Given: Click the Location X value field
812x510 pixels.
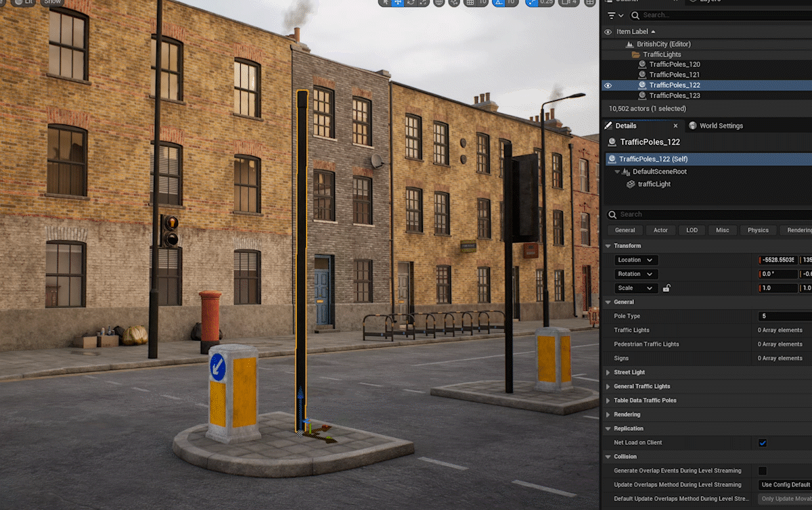Looking at the screenshot, I should tap(778, 260).
